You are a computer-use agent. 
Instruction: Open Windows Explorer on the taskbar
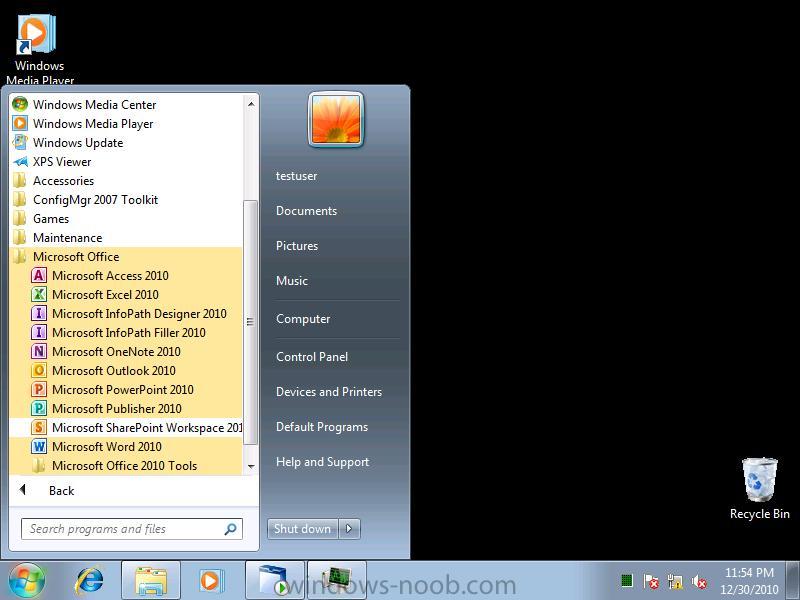pyautogui.click(x=151, y=581)
